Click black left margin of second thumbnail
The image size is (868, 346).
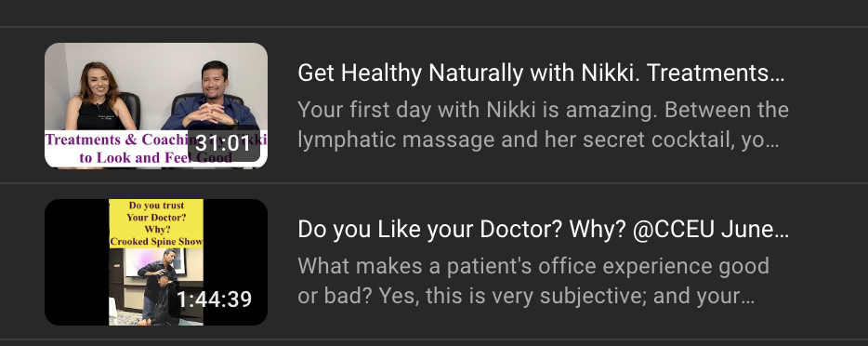77,262
